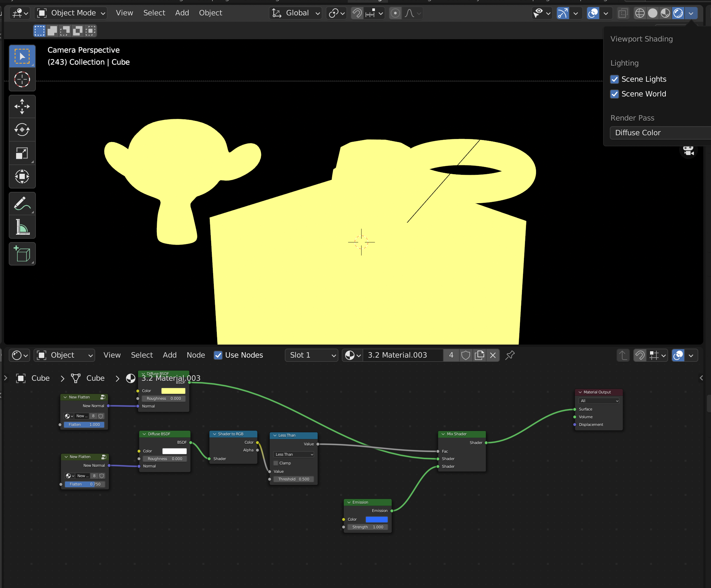The image size is (711, 588).
Task: Select the Transform tool
Action: click(x=22, y=176)
